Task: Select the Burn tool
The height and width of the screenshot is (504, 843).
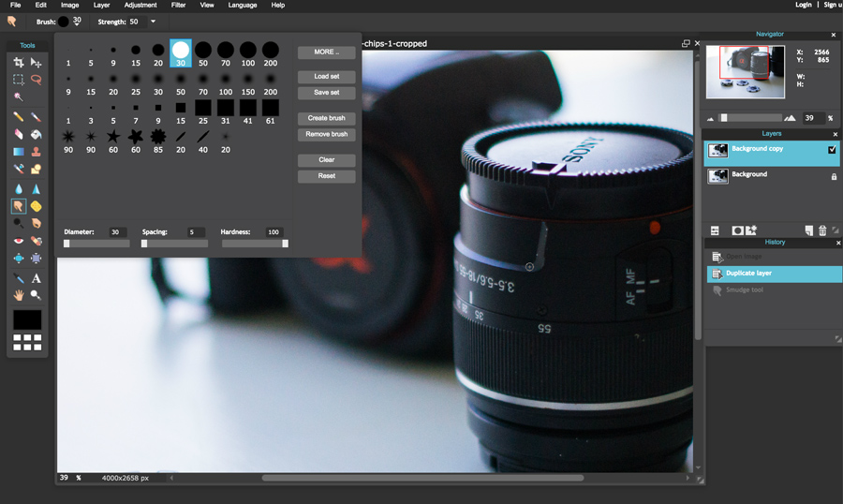Action: coord(36,223)
